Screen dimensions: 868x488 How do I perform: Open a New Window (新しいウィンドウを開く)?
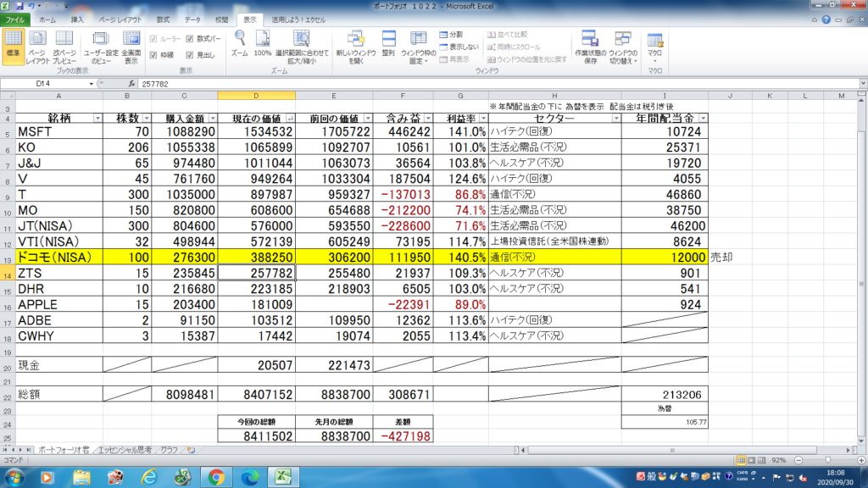355,47
